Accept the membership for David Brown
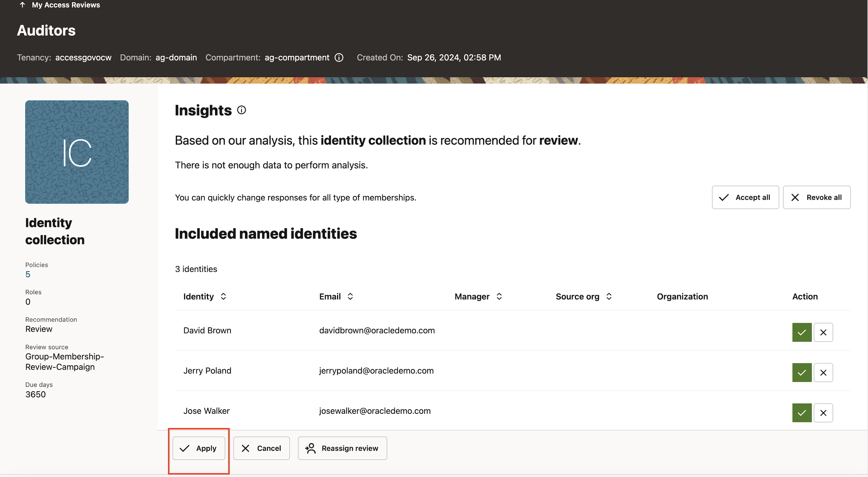 click(x=802, y=332)
